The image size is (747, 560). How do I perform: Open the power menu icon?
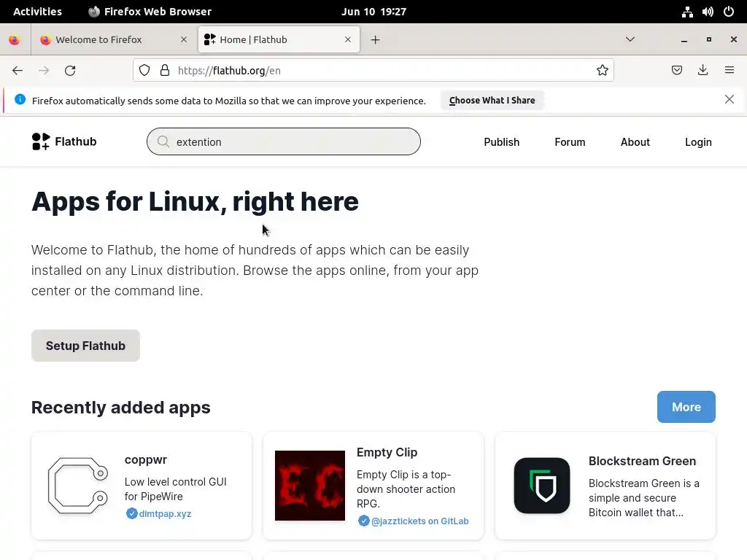(729, 12)
